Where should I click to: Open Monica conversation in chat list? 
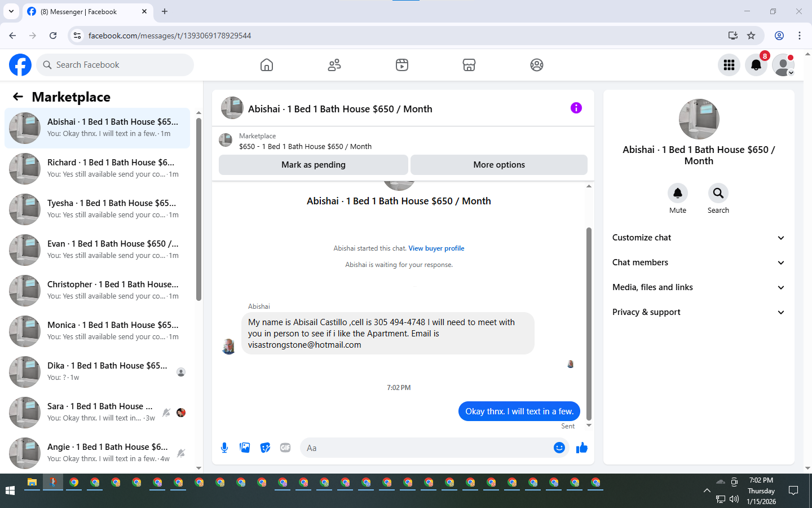[x=98, y=331]
